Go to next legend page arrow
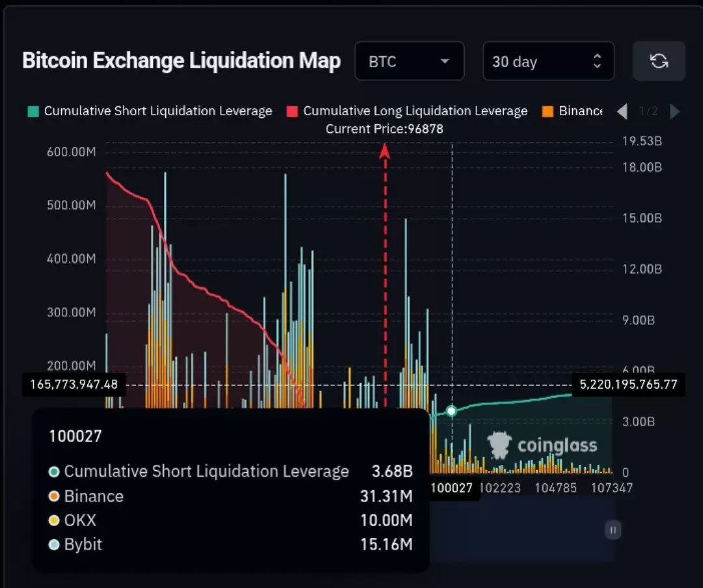This screenshot has height=588, width=703. point(675,111)
